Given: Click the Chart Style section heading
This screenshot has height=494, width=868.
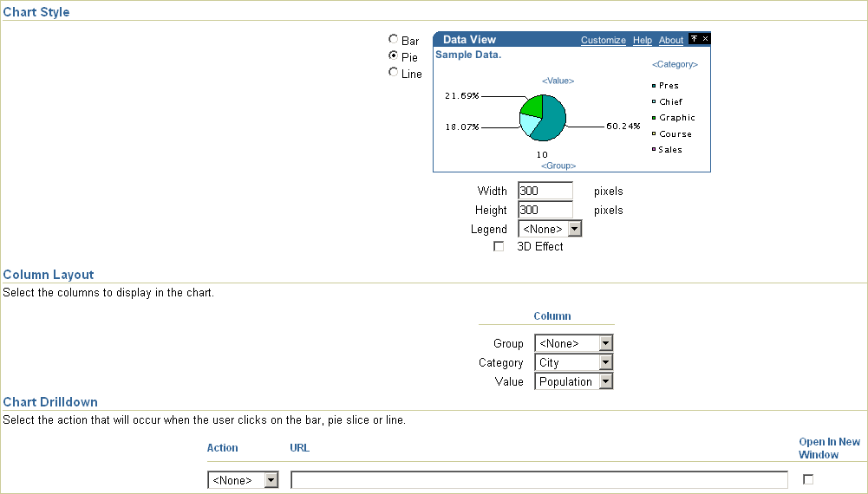Looking at the screenshot, I should [x=36, y=12].
